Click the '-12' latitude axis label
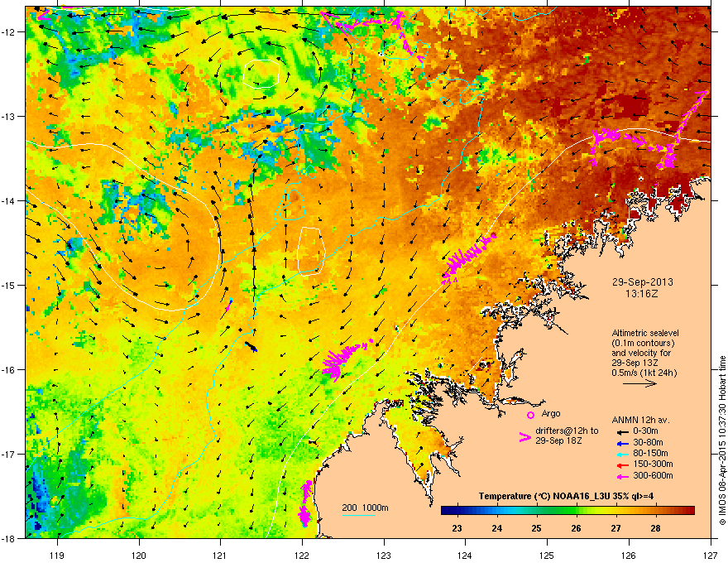The height and width of the screenshot is (563, 728). (8, 31)
